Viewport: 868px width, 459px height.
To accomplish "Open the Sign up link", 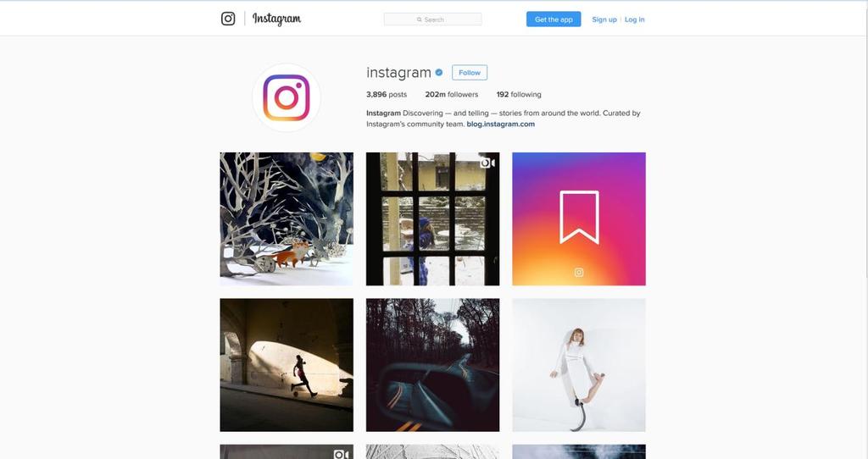I will click(x=604, y=19).
